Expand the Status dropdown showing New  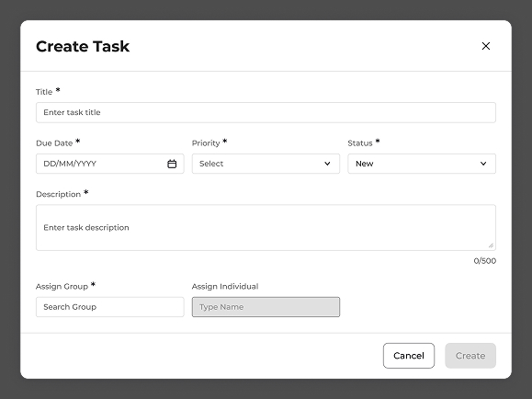[x=422, y=164]
